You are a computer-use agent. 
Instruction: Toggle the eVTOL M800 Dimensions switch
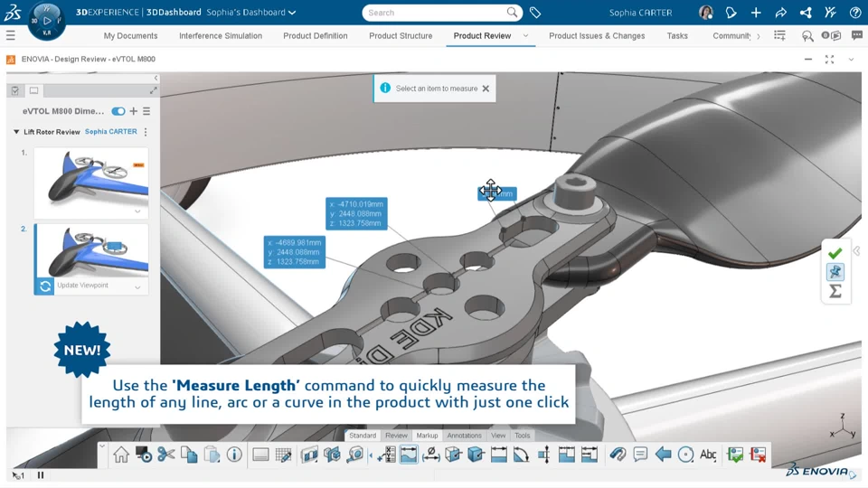tap(118, 111)
